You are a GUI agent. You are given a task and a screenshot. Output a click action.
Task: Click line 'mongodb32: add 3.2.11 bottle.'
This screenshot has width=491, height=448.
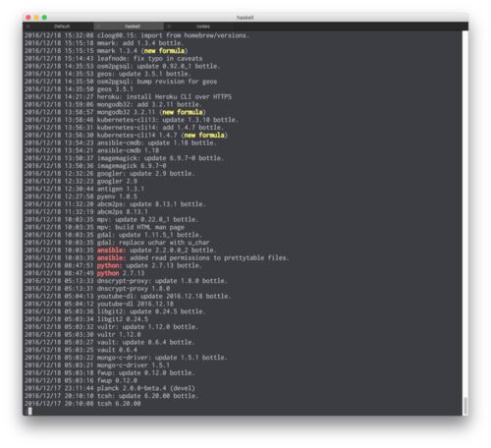(x=149, y=104)
